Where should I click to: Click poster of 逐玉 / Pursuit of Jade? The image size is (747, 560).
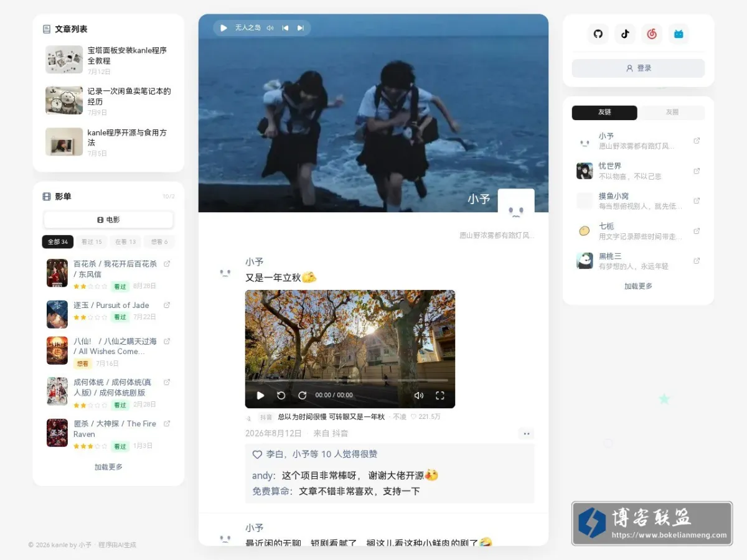click(x=57, y=314)
